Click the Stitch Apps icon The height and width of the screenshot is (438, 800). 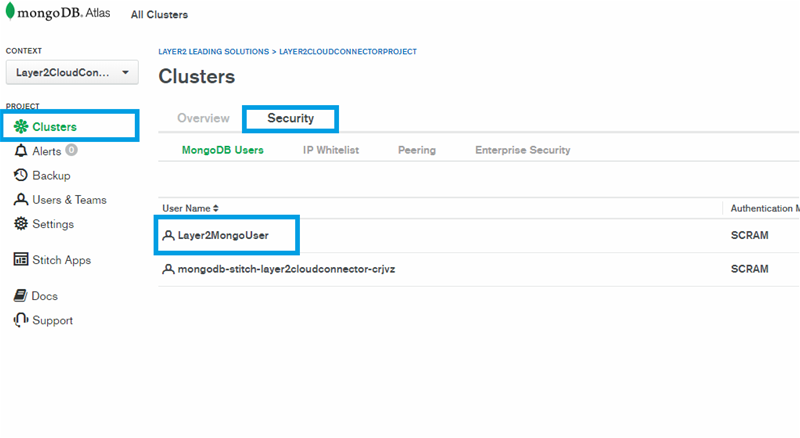pyautogui.click(x=21, y=260)
